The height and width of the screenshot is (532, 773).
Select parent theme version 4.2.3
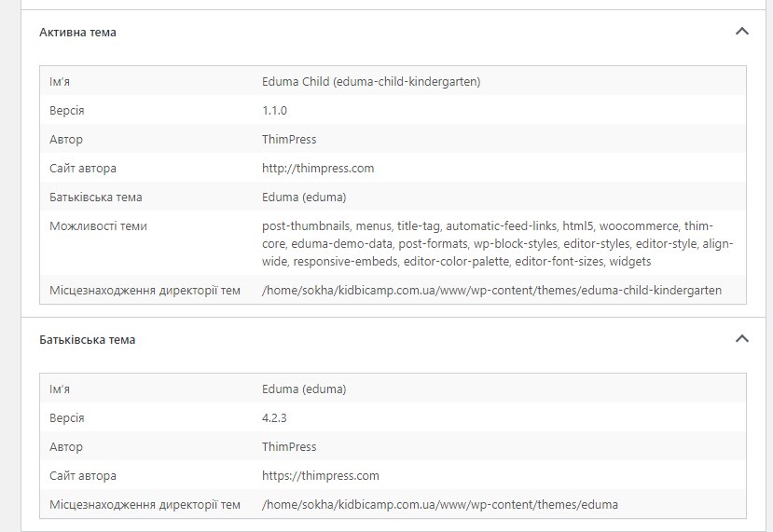[274, 417]
